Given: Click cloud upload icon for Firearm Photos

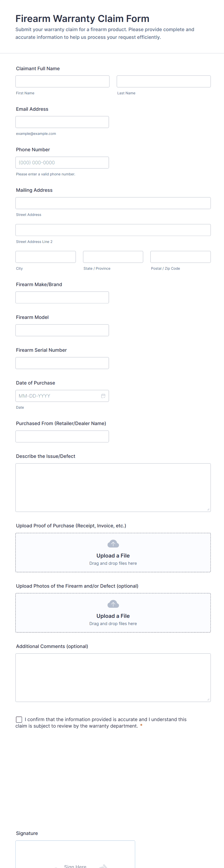Looking at the screenshot, I should (x=113, y=604).
